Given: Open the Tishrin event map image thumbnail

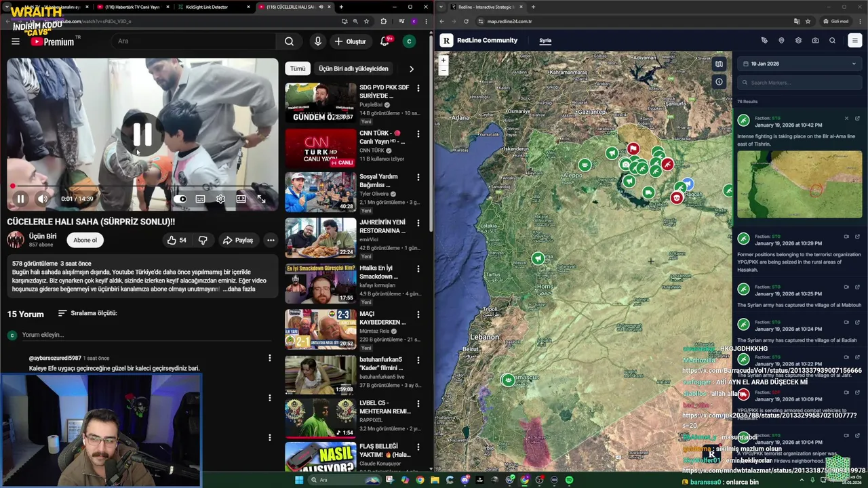Looking at the screenshot, I should [800, 184].
